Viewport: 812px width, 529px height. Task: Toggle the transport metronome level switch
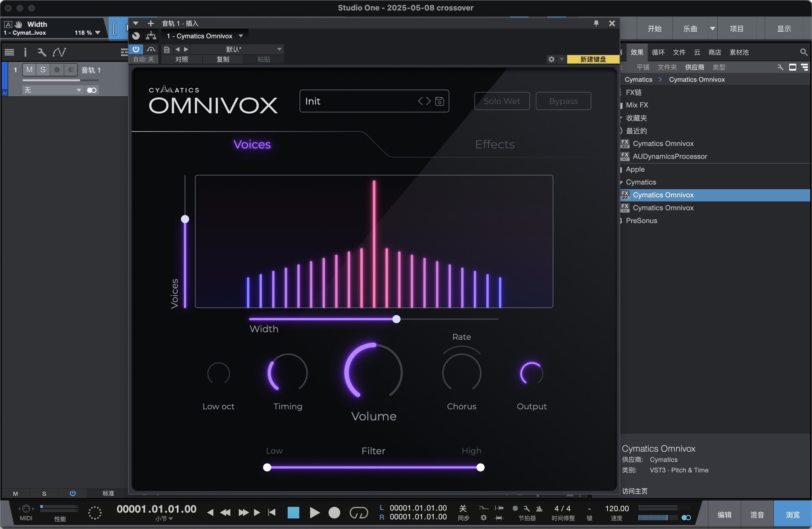[686, 518]
